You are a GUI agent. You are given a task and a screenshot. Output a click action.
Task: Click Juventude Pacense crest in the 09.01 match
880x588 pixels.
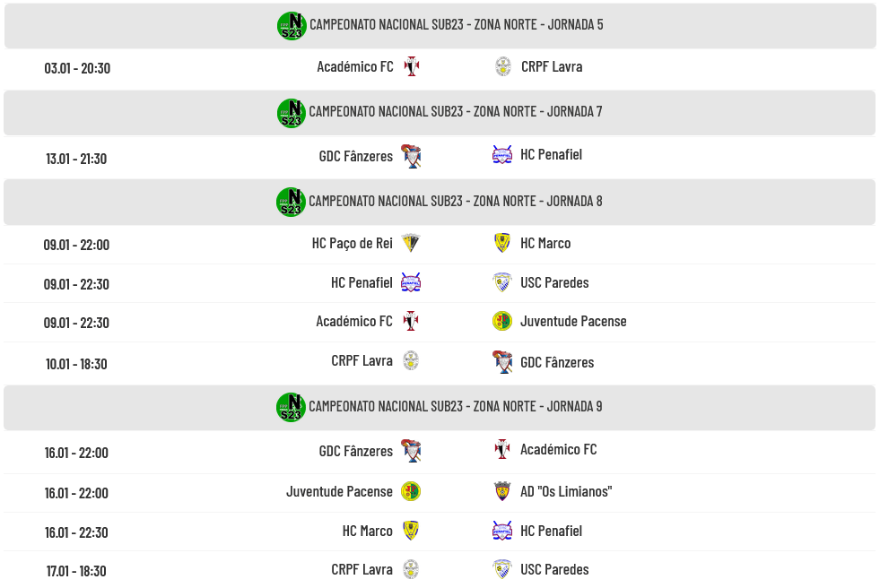pyautogui.click(x=502, y=321)
